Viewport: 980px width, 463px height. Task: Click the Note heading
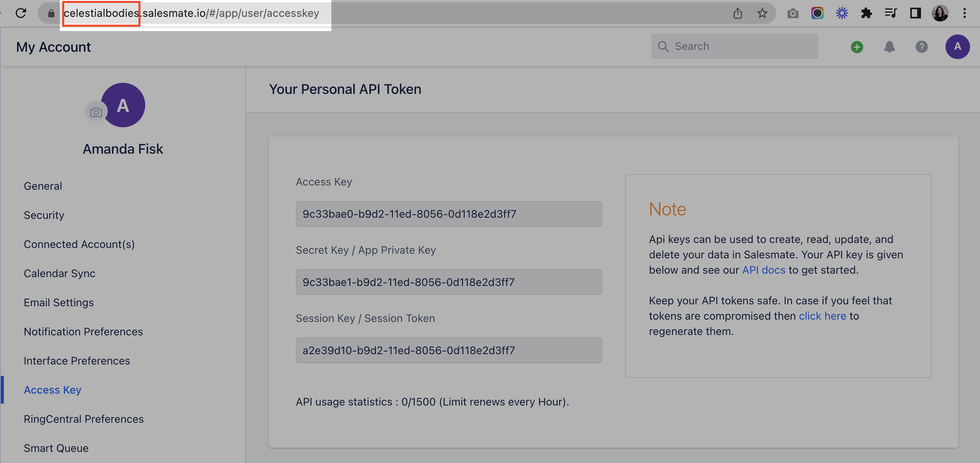click(x=667, y=209)
